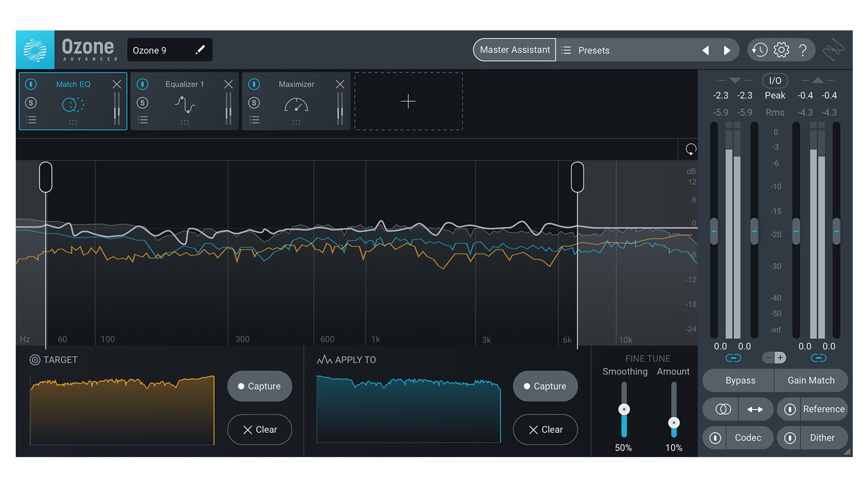Turn on the Codec preview toggle

716,438
